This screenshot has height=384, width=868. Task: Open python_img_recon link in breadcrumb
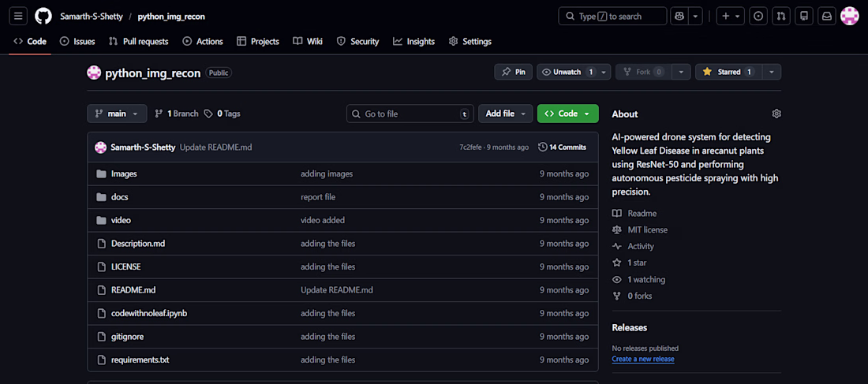point(171,17)
